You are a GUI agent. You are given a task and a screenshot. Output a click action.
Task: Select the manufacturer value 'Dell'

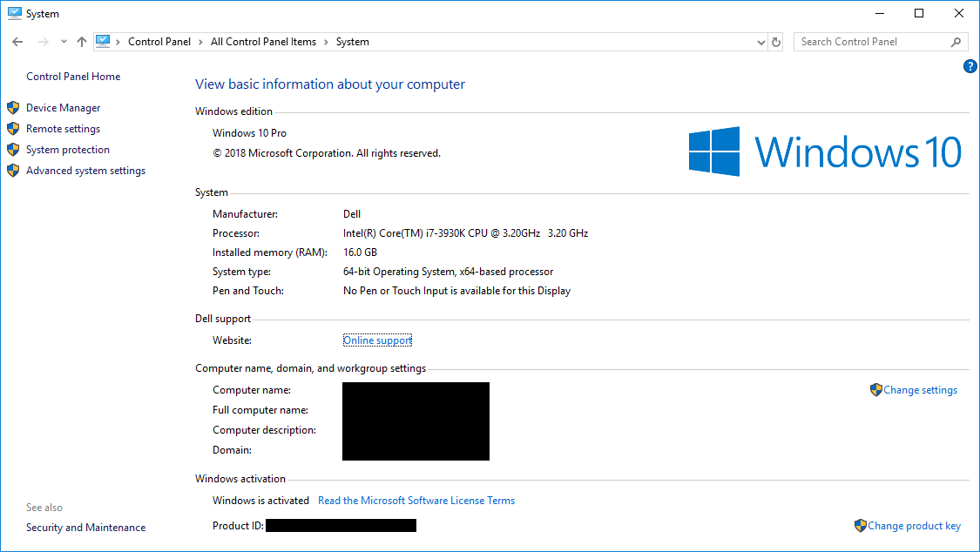[352, 214]
